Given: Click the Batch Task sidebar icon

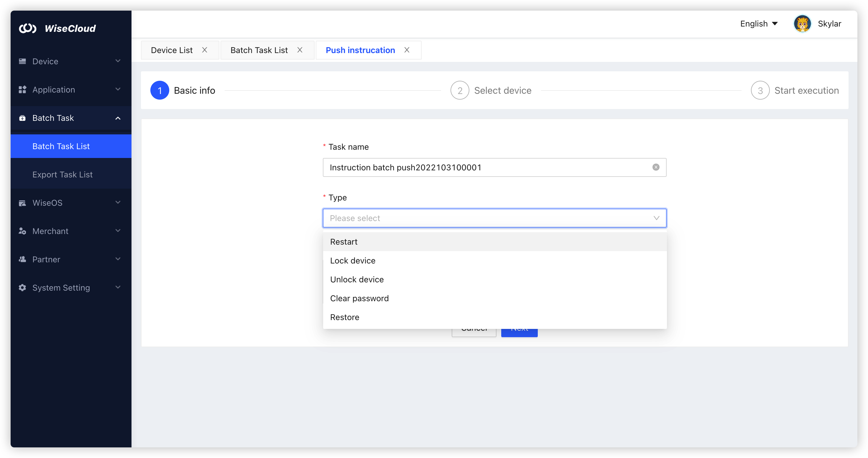Looking at the screenshot, I should tap(22, 118).
